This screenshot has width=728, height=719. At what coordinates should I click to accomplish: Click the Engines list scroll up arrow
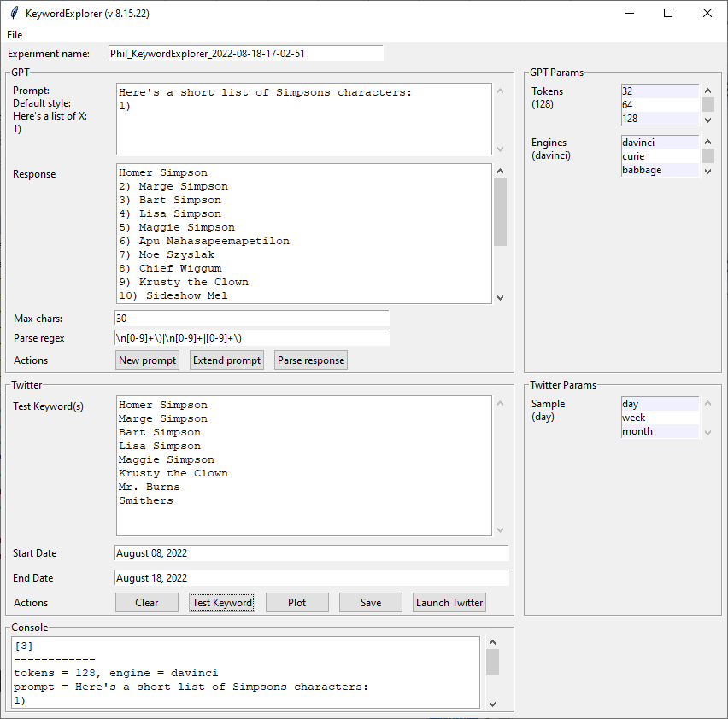pyautogui.click(x=707, y=142)
